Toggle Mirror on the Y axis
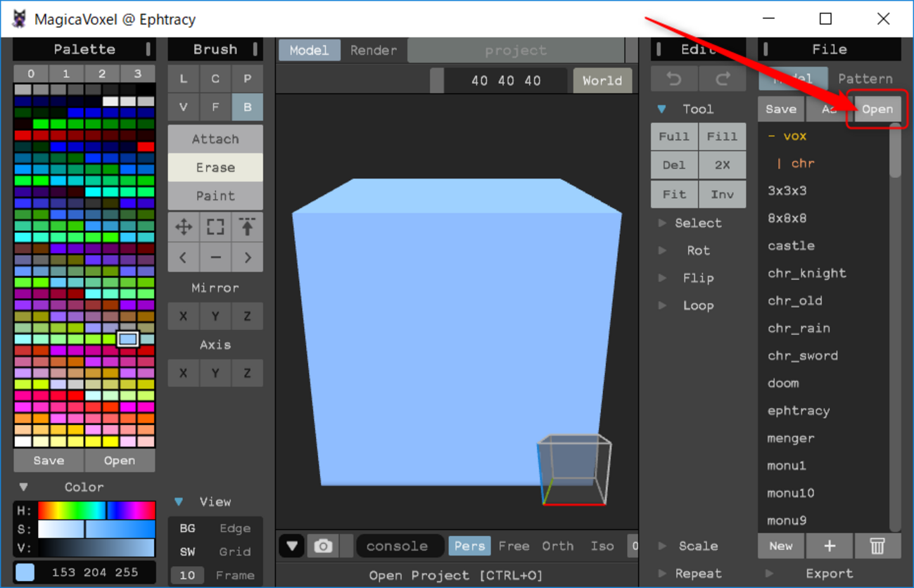 point(215,317)
